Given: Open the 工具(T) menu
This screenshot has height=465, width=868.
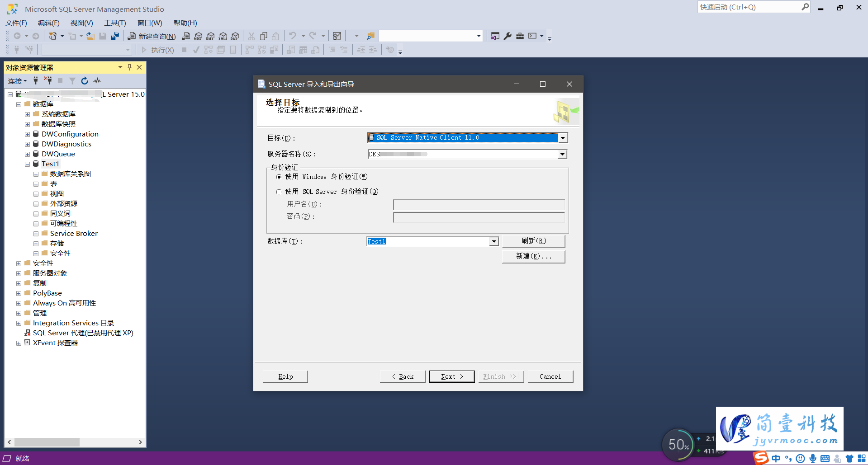Looking at the screenshot, I should (115, 23).
